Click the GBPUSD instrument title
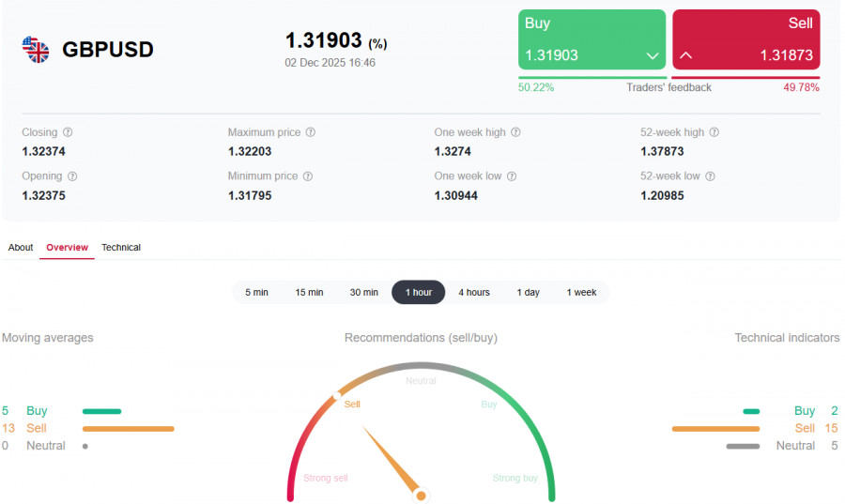845x504 pixels. (108, 50)
